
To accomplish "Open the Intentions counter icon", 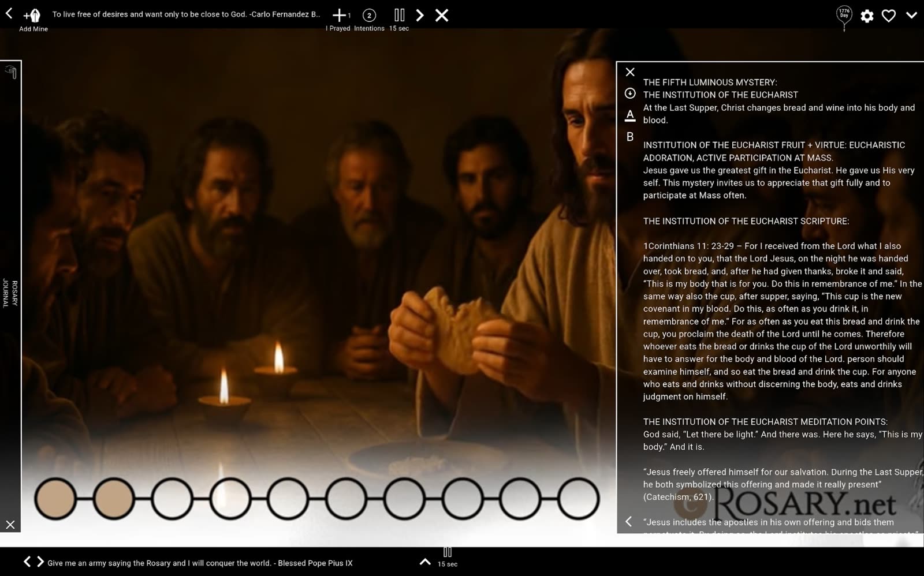I will point(369,16).
